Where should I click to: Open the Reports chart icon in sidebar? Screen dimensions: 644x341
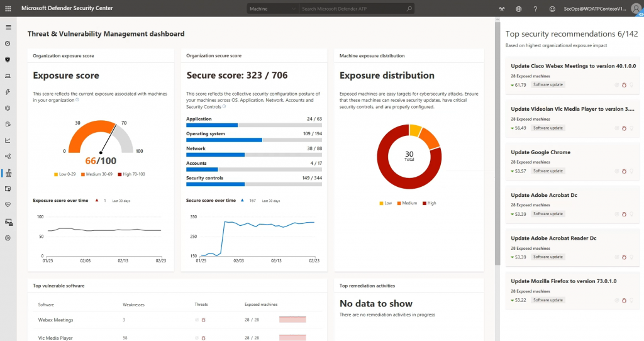click(8, 140)
